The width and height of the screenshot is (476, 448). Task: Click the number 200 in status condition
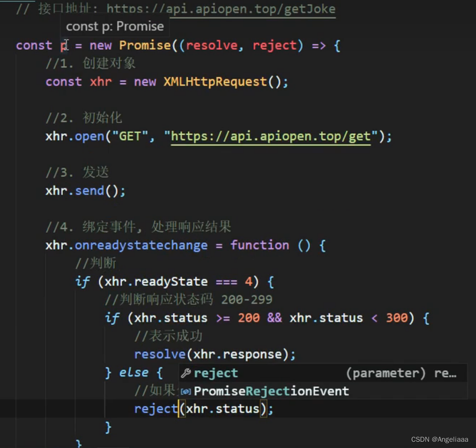pos(249,318)
